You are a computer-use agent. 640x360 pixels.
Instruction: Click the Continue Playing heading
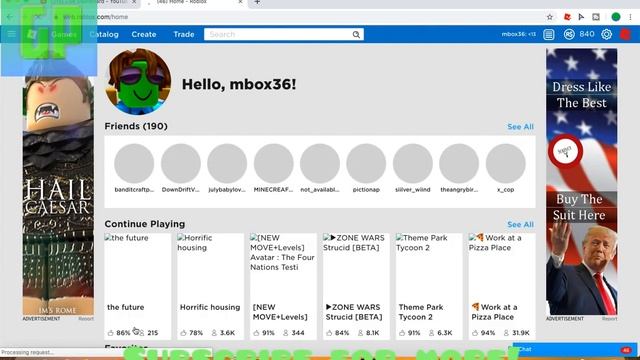(145, 224)
